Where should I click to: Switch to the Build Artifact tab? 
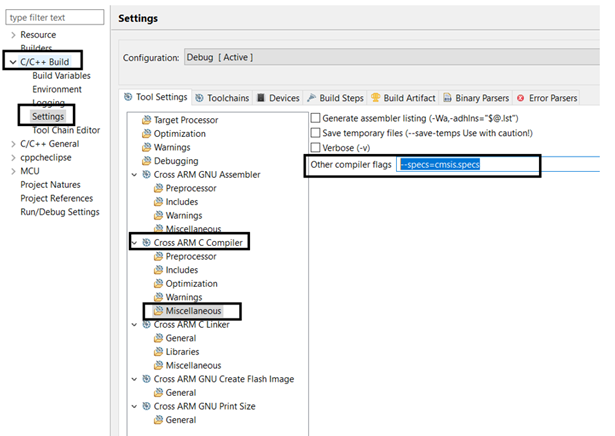coord(403,98)
